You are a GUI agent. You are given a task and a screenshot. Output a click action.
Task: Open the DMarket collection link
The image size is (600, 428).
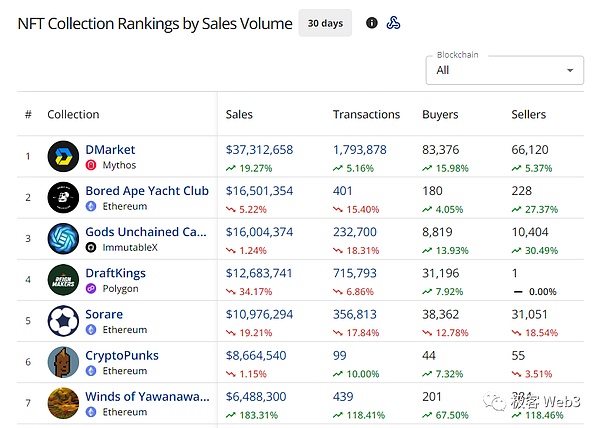click(x=110, y=150)
